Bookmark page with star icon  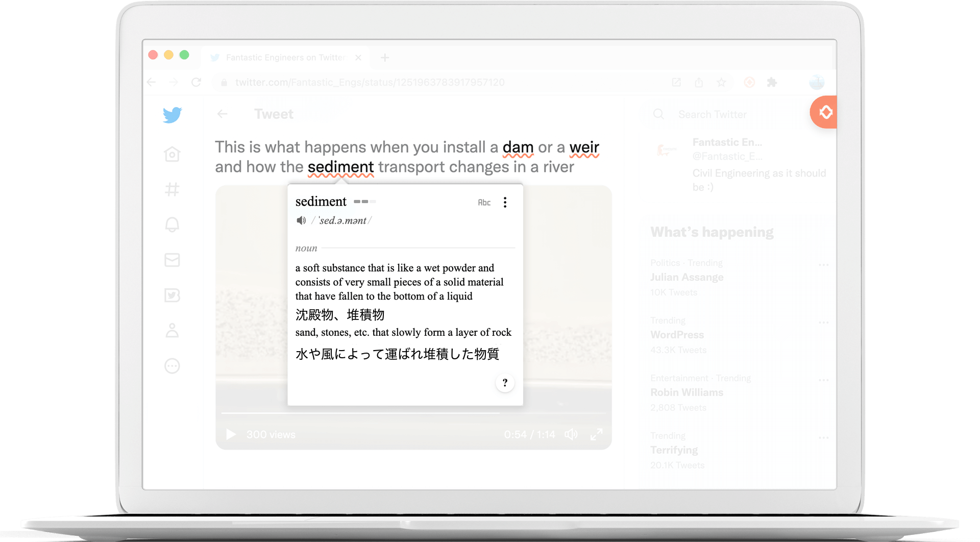pyautogui.click(x=721, y=82)
